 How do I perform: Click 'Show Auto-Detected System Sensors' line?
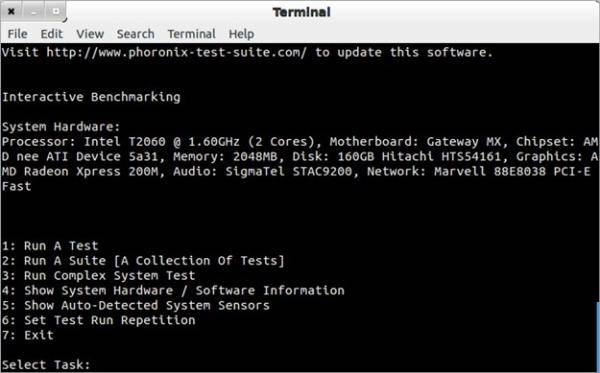135,305
